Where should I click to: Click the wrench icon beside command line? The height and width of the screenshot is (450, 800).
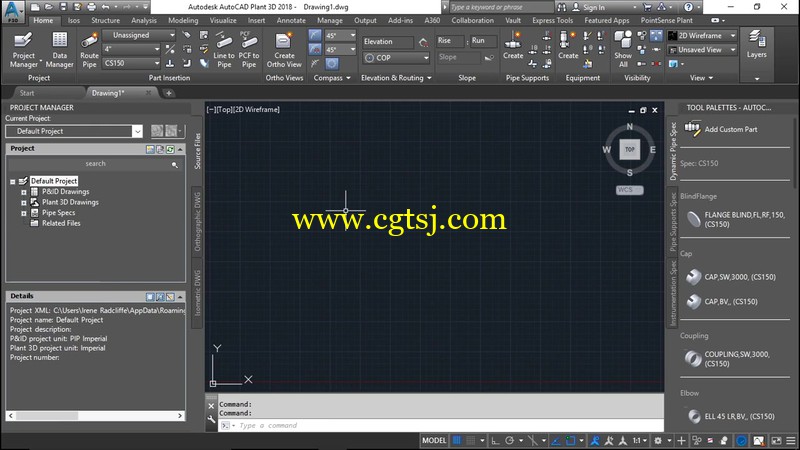point(211,419)
